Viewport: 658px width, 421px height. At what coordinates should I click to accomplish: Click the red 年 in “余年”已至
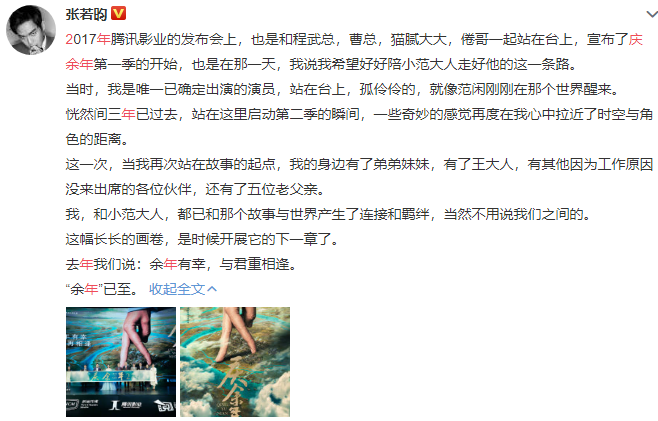pos(91,289)
